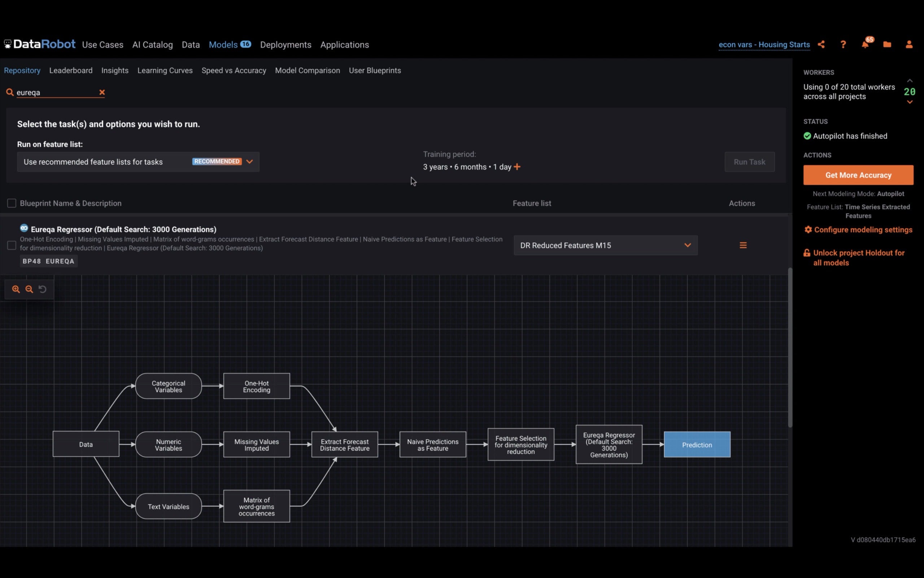Open the projects folder icon
Screen dimensions: 924x578
coord(887,45)
